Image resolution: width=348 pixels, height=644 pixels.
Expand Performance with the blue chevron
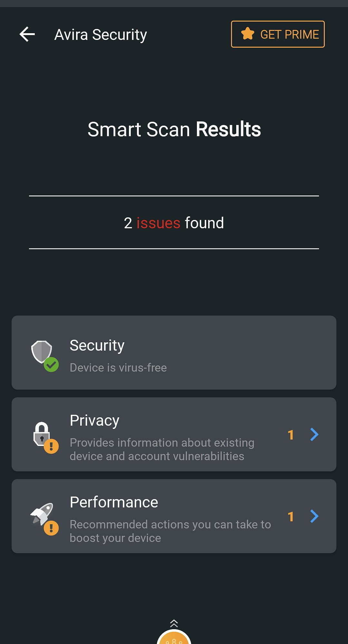pos(314,516)
